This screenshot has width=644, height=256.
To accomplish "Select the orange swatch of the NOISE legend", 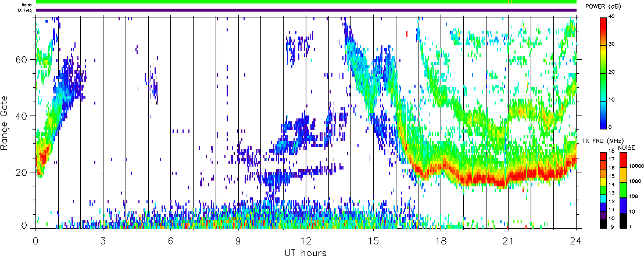I will coord(623,175).
